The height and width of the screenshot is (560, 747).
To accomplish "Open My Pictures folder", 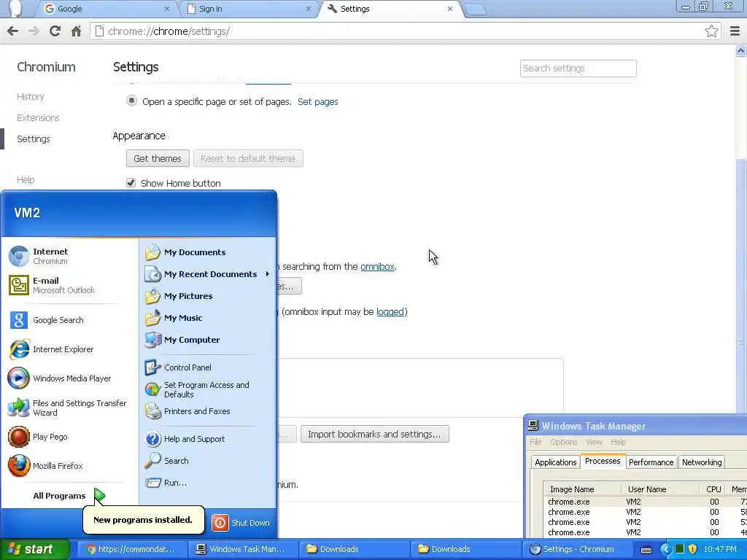I will click(207, 296).
